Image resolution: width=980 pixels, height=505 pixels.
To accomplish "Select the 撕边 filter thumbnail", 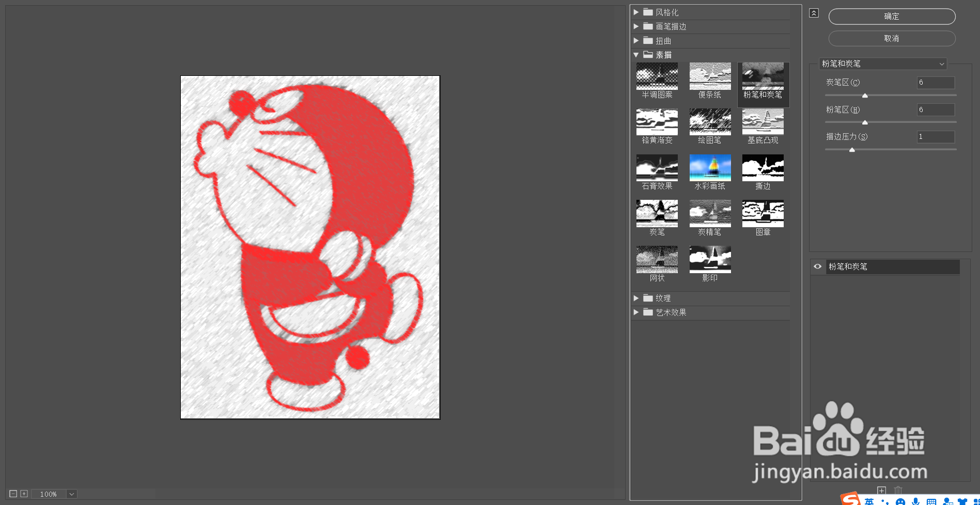I will (x=763, y=168).
